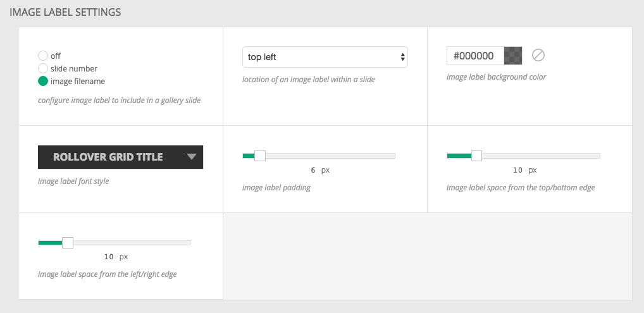Screen dimensions: 644x313
Task: Click the clear color circle-slash icon
Action: [538, 55]
